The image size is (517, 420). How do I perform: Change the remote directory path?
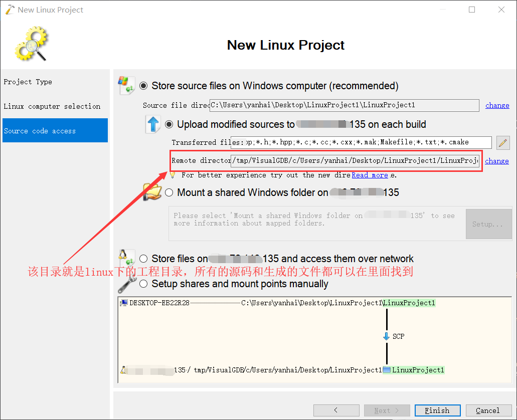point(497,161)
